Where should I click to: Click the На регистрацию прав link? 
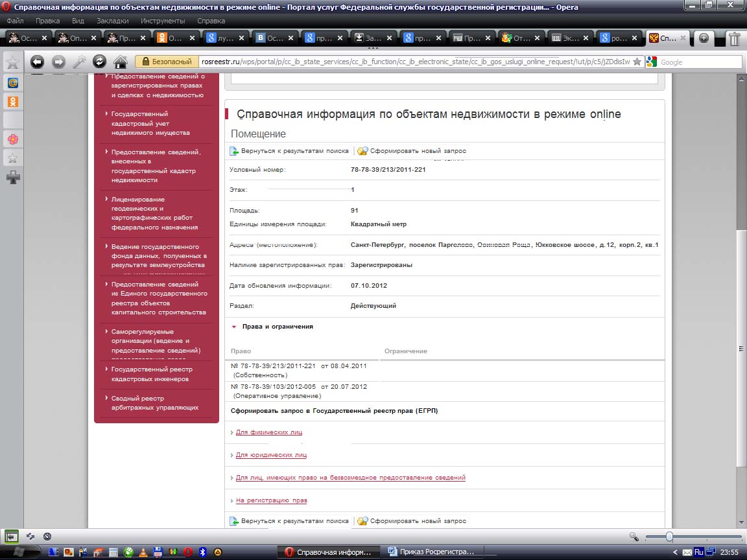[271, 500]
